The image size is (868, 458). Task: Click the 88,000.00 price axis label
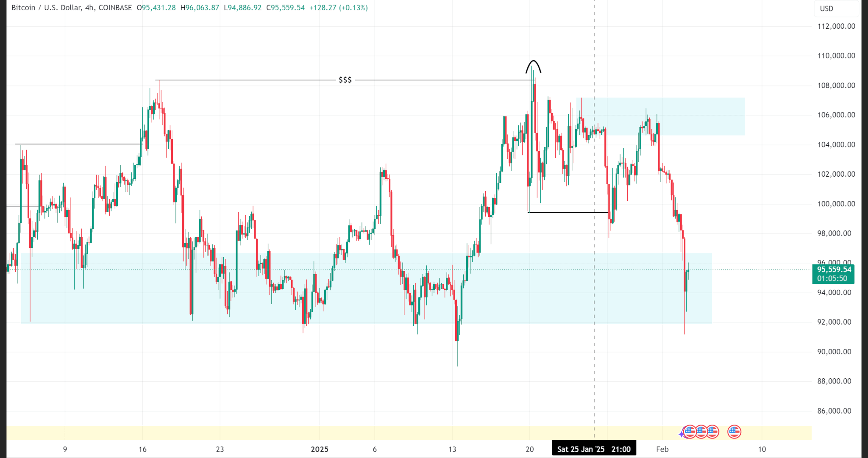[834, 381]
